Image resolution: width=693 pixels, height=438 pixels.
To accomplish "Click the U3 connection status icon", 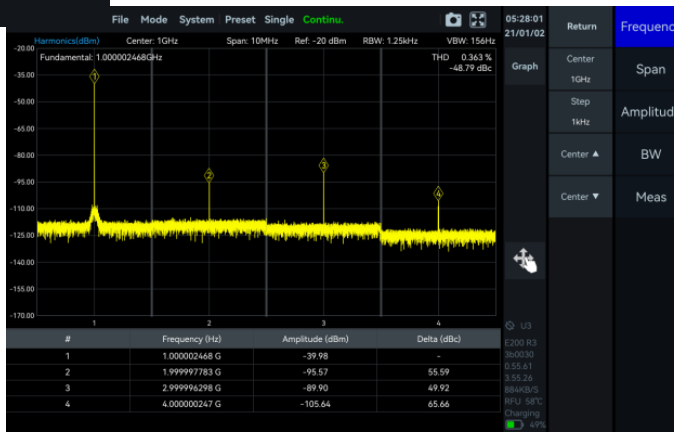I will [510, 326].
